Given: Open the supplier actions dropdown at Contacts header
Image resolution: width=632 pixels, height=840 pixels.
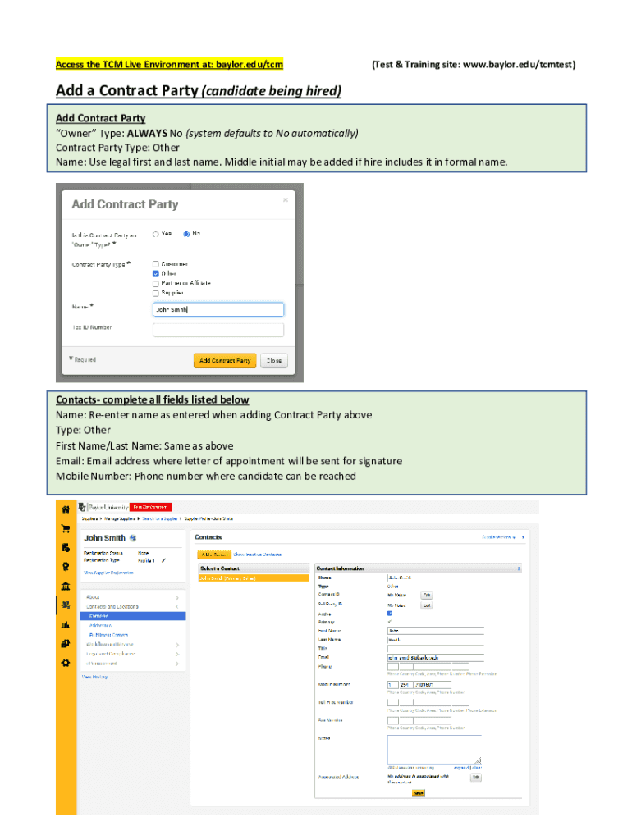Looking at the screenshot, I should click(500, 536).
